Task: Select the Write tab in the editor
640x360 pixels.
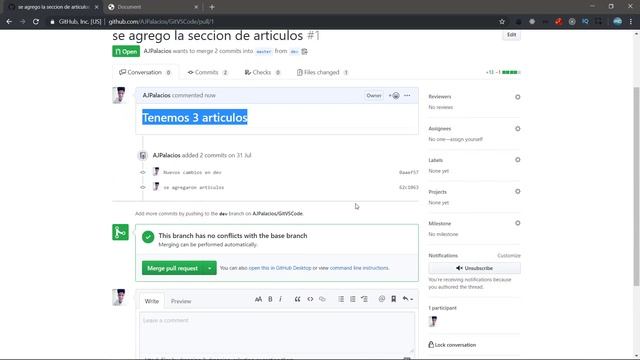Action: pos(151,301)
